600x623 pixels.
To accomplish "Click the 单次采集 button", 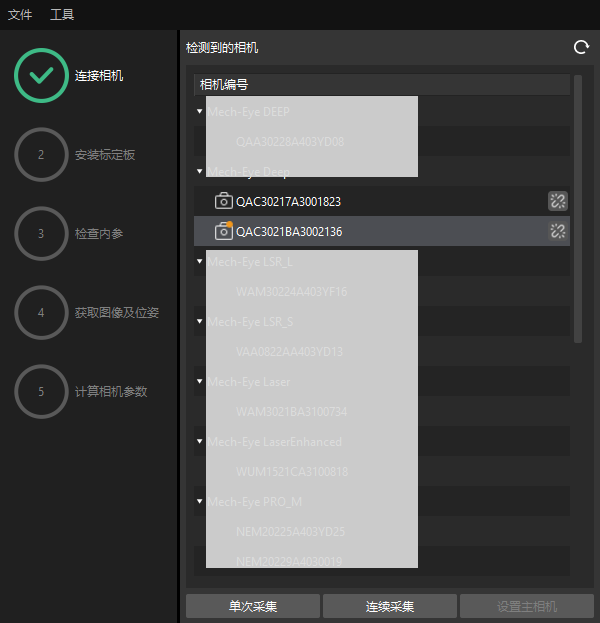I will pyautogui.click(x=253, y=606).
